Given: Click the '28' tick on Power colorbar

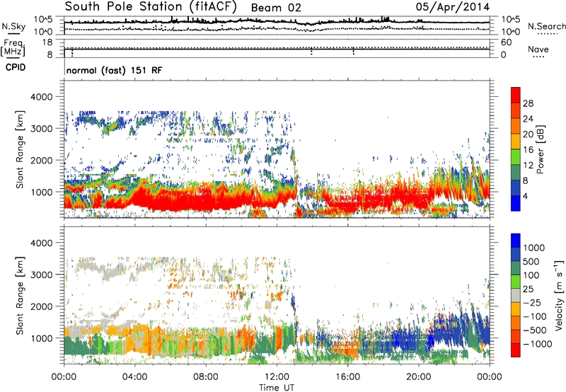Looking at the screenshot, I should 528,103.
